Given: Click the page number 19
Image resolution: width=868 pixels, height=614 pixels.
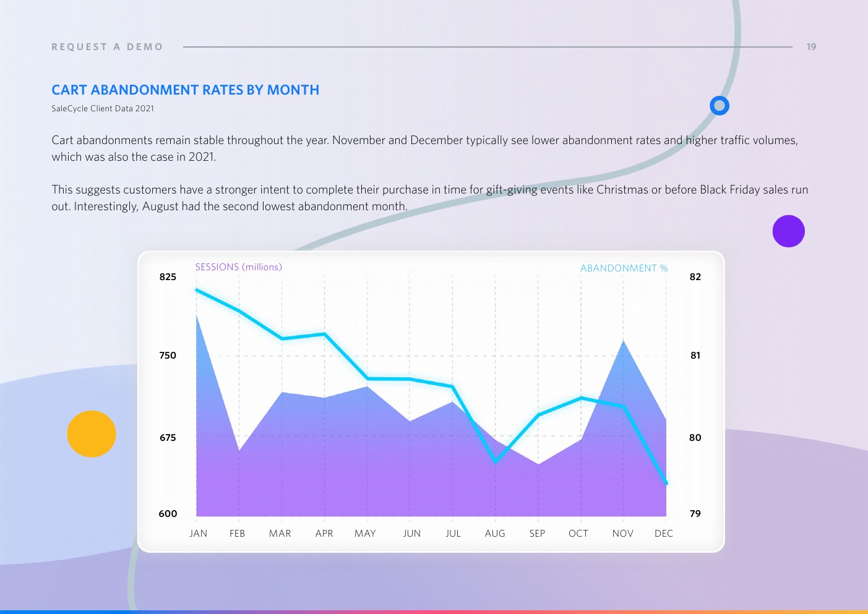Looking at the screenshot, I should [811, 47].
